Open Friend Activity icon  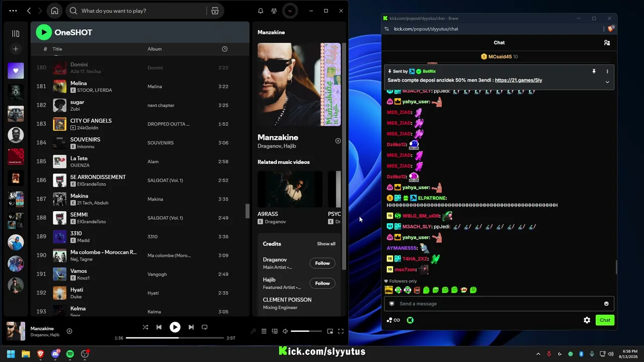[x=274, y=11]
